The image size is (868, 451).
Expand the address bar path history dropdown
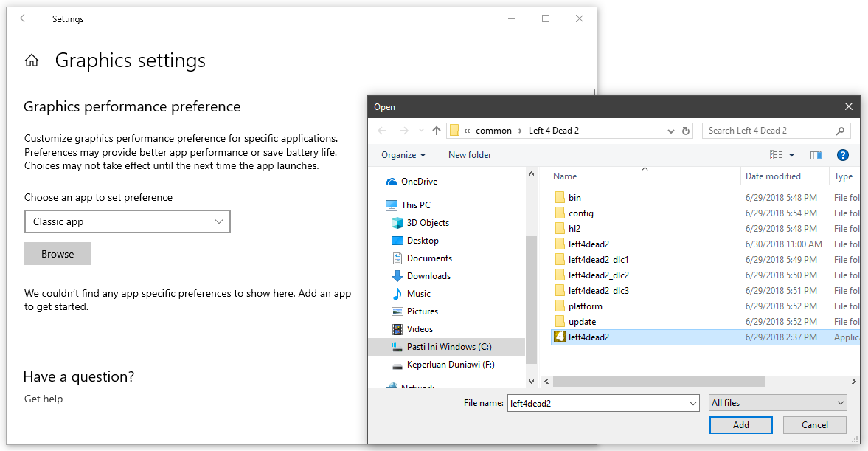[x=670, y=131]
